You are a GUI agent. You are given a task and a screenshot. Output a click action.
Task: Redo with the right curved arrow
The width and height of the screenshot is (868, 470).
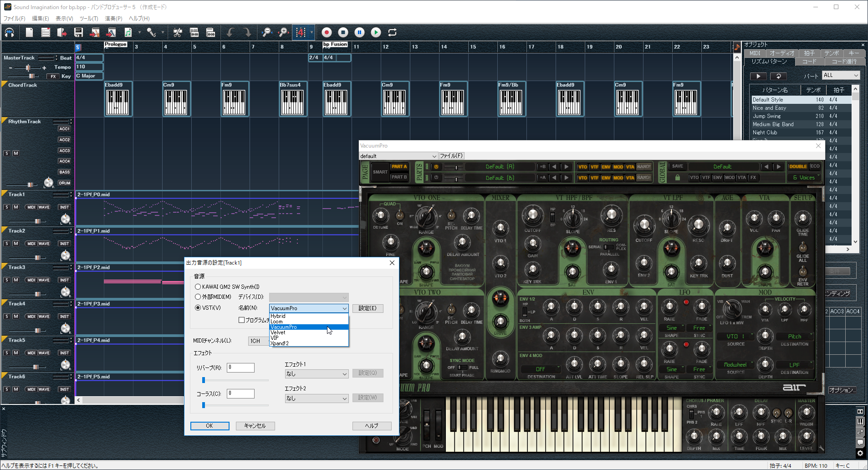click(247, 32)
